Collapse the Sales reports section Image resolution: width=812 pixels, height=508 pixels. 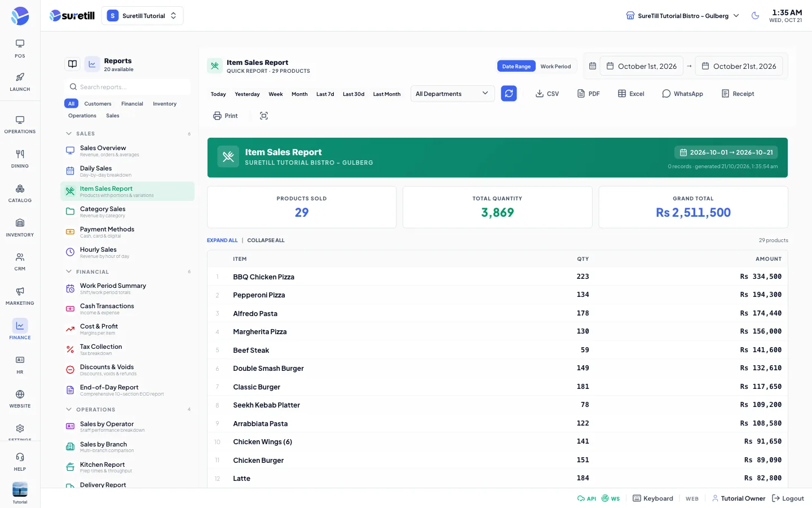[x=69, y=134]
